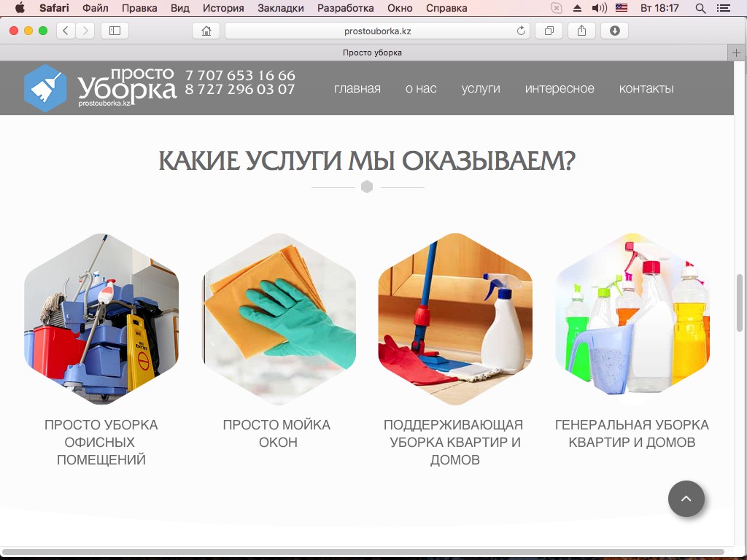The image size is (747, 560).
Task: Open the контакты navigation link
Action: (646, 88)
